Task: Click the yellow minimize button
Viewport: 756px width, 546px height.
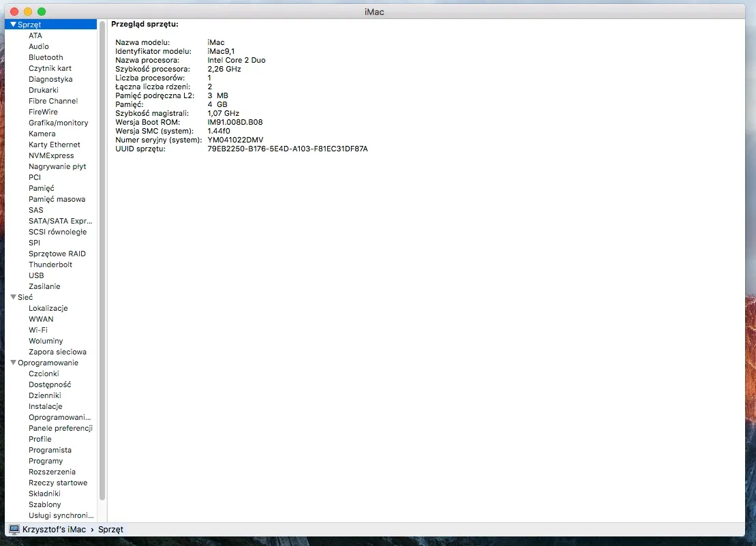Action: click(x=28, y=12)
